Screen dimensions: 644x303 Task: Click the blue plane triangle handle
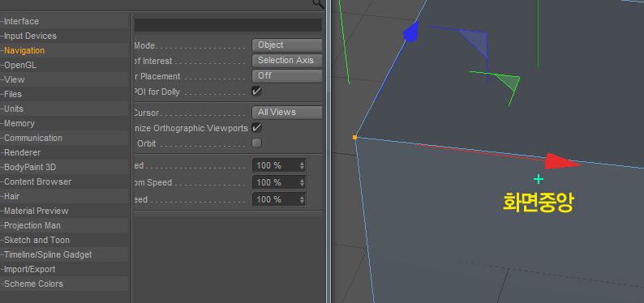pyautogui.click(x=476, y=42)
